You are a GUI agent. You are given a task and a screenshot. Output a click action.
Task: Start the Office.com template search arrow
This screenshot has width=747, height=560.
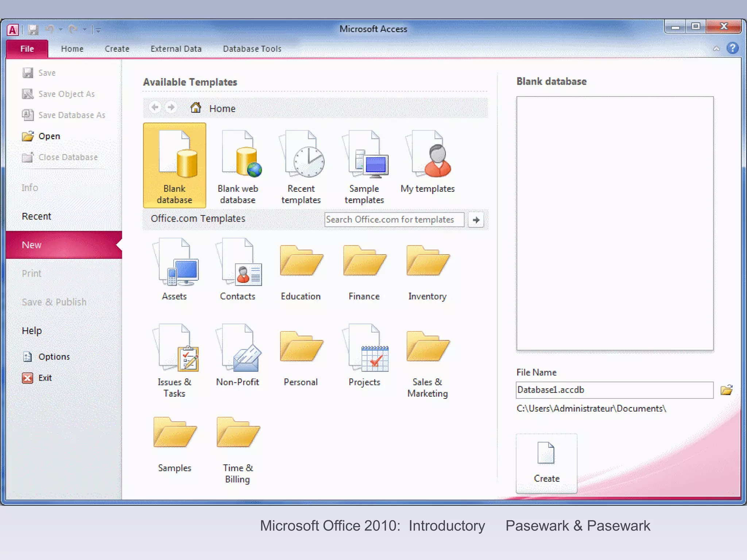[x=476, y=220]
